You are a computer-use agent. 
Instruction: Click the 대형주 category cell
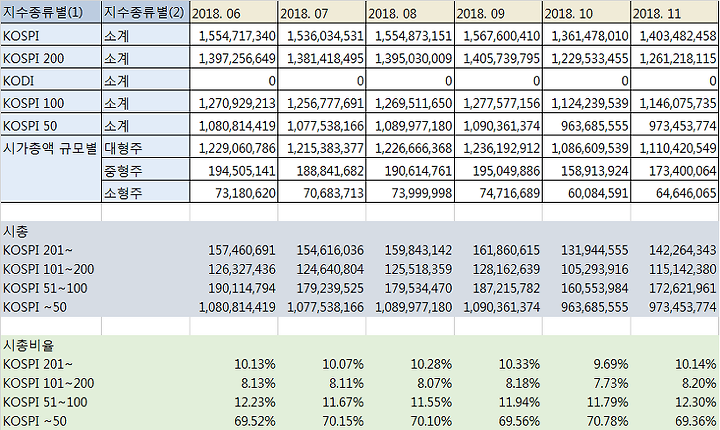(145, 148)
